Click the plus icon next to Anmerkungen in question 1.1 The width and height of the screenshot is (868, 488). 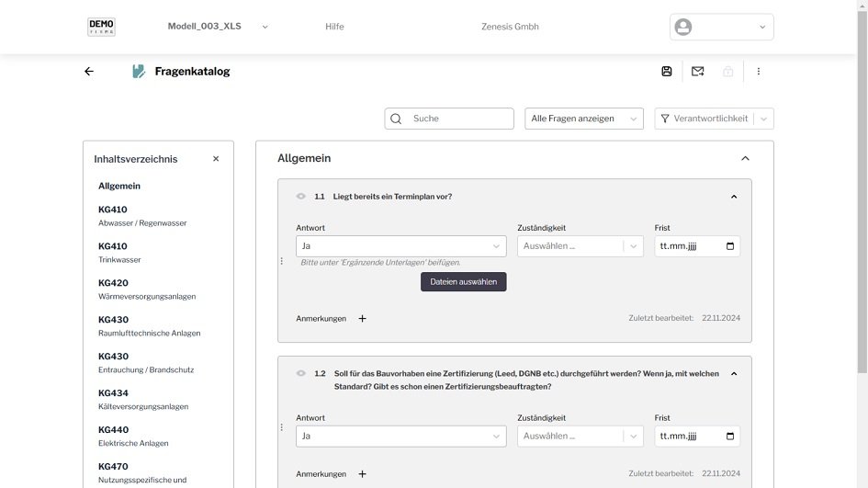362,319
